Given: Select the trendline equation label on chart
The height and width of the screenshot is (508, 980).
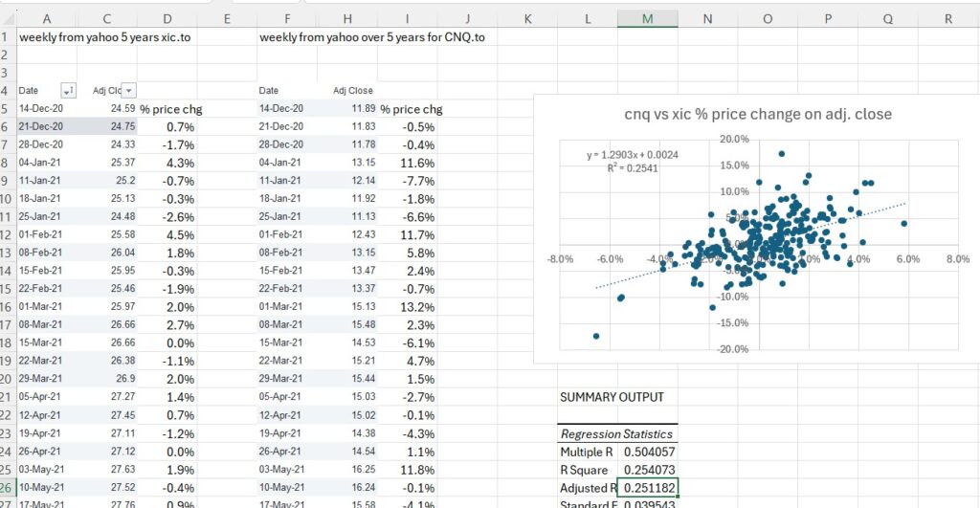Looking at the screenshot, I should tap(622, 161).
